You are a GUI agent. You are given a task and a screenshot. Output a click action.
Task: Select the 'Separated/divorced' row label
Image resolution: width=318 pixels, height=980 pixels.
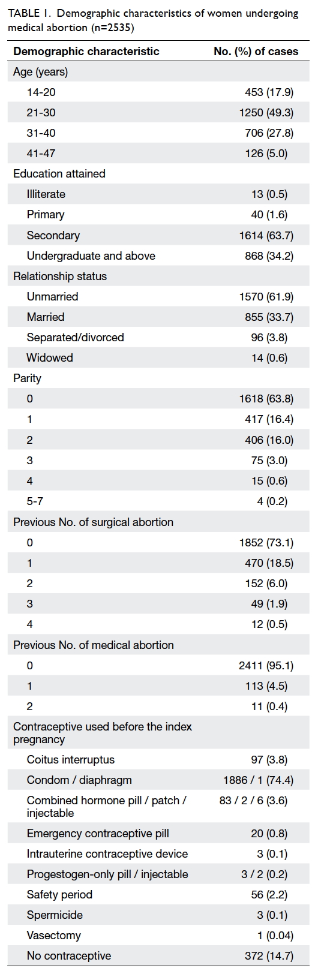(x=75, y=338)
